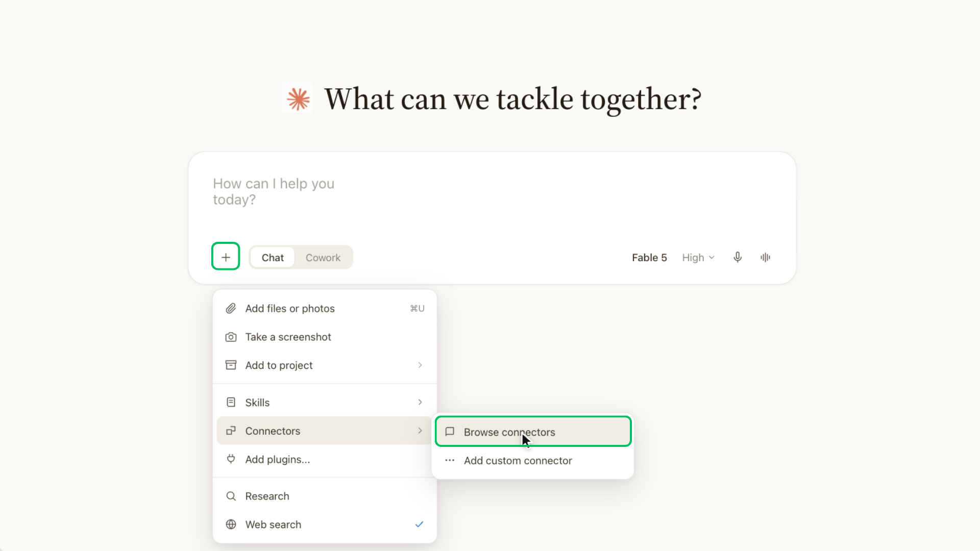Choose Take a screenshot option
Screen dimensions: 980x551
click(325, 337)
